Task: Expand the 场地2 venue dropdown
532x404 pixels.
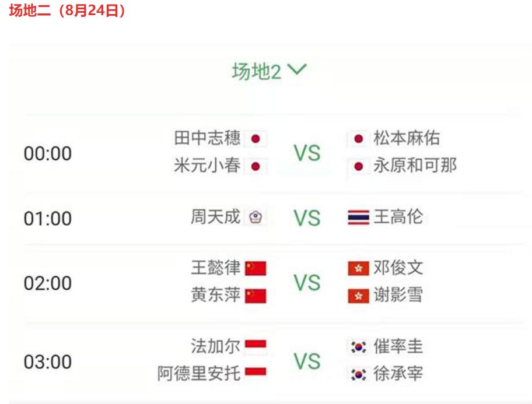Action: 269,71
